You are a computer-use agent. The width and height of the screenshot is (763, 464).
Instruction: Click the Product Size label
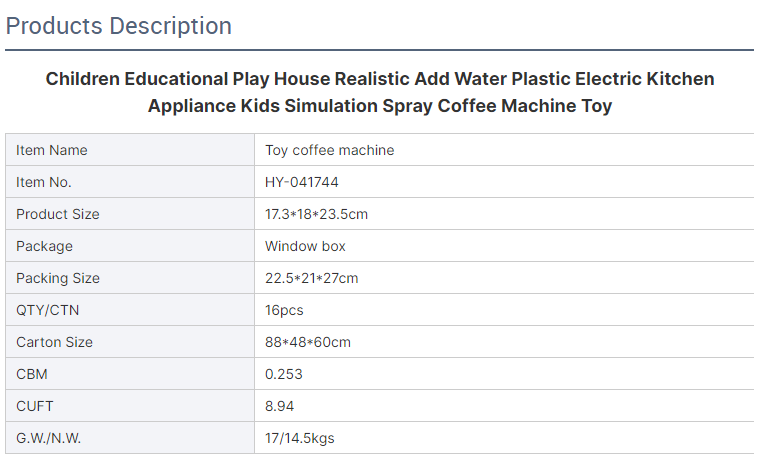pyautogui.click(x=57, y=214)
